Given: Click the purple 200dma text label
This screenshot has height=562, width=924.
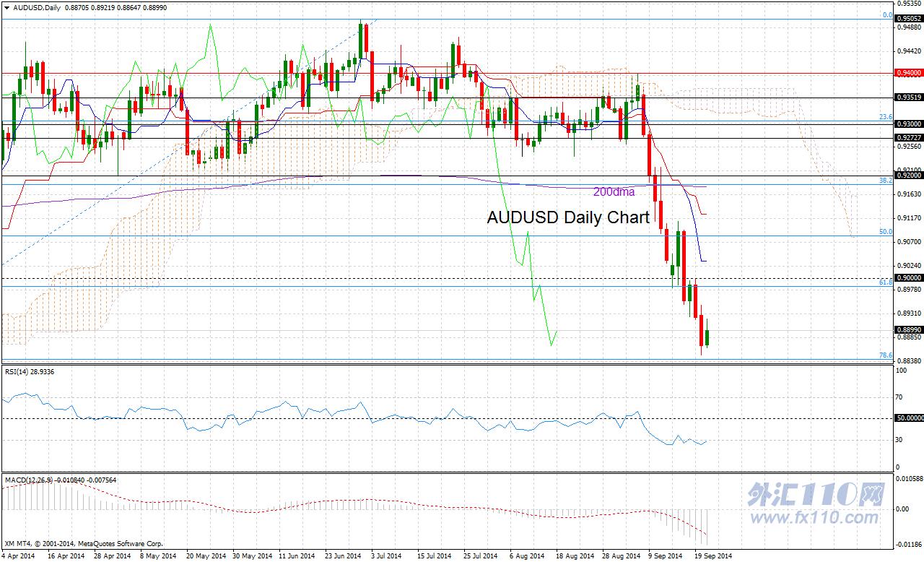Looking at the screenshot, I should [x=614, y=192].
